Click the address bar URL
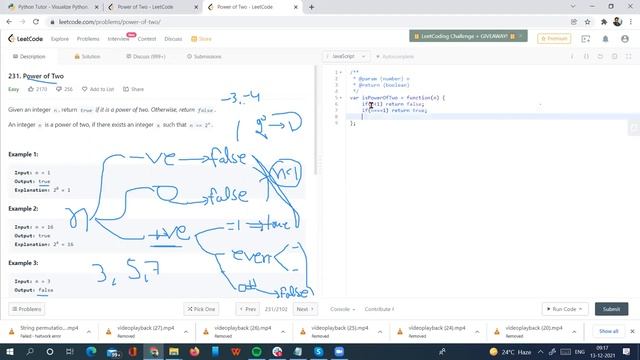The width and height of the screenshot is (640, 360). tap(109, 22)
